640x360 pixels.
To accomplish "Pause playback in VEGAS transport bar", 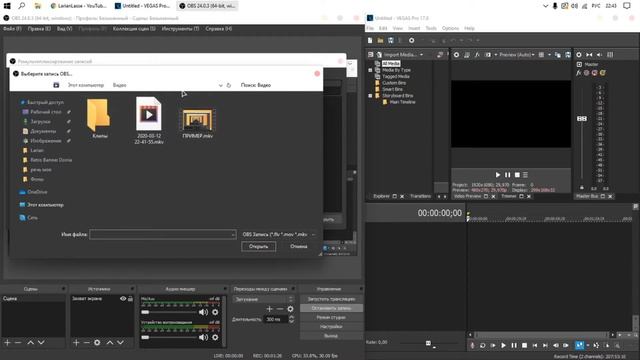I will point(514,345).
